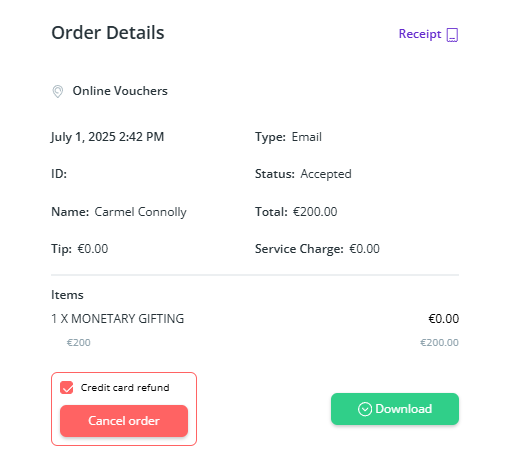Click the Tip €0.00 field

[x=79, y=249]
